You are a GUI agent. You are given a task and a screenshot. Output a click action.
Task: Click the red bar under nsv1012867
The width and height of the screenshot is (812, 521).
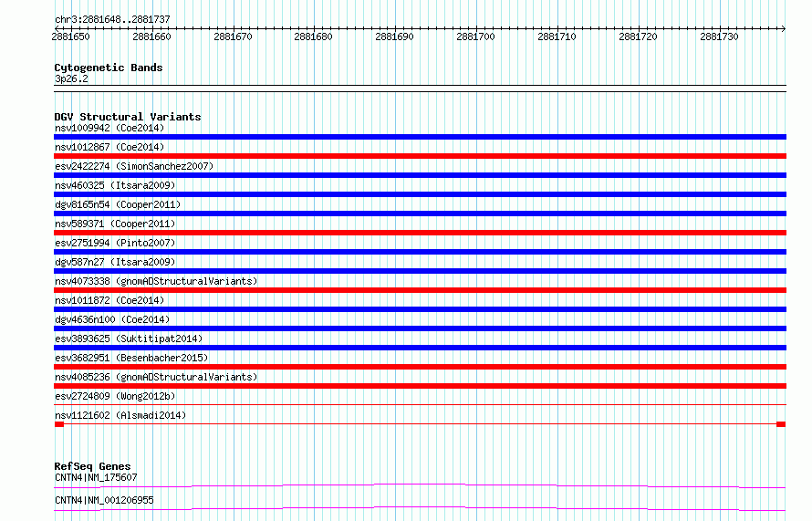tap(420, 156)
